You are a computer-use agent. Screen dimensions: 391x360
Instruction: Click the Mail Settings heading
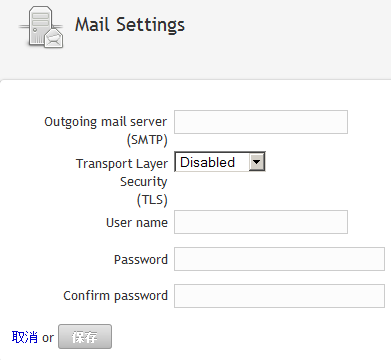(130, 25)
